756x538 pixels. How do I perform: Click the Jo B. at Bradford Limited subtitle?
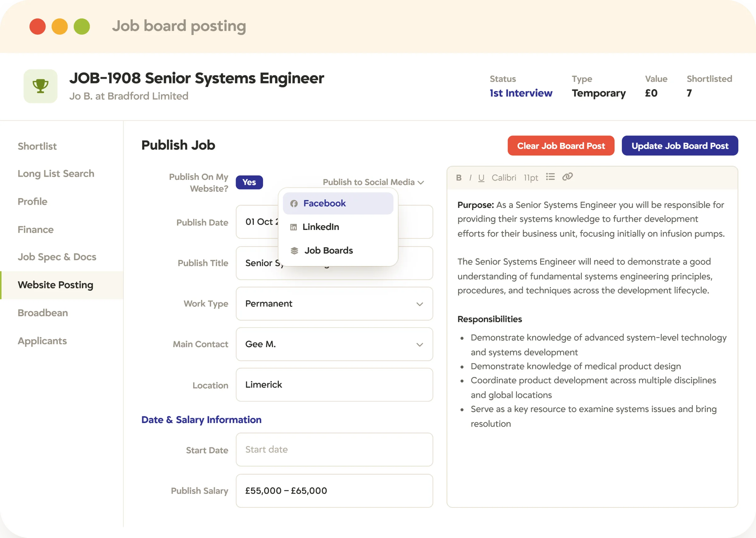coord(129,96)
